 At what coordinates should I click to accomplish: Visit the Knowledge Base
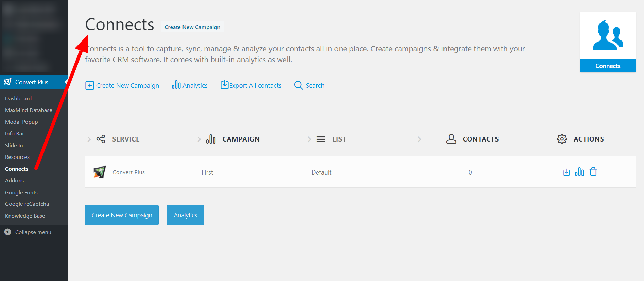pos(25,216)
